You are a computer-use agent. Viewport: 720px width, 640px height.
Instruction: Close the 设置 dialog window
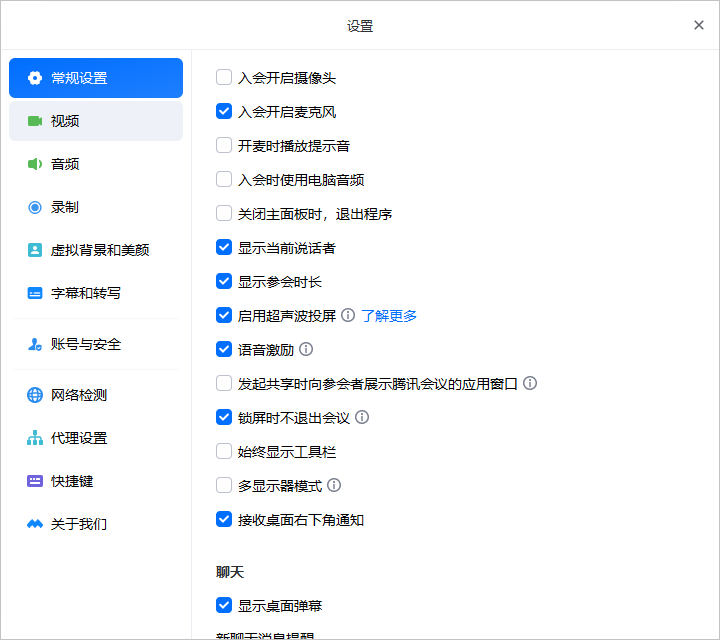[x=699, y=25]
